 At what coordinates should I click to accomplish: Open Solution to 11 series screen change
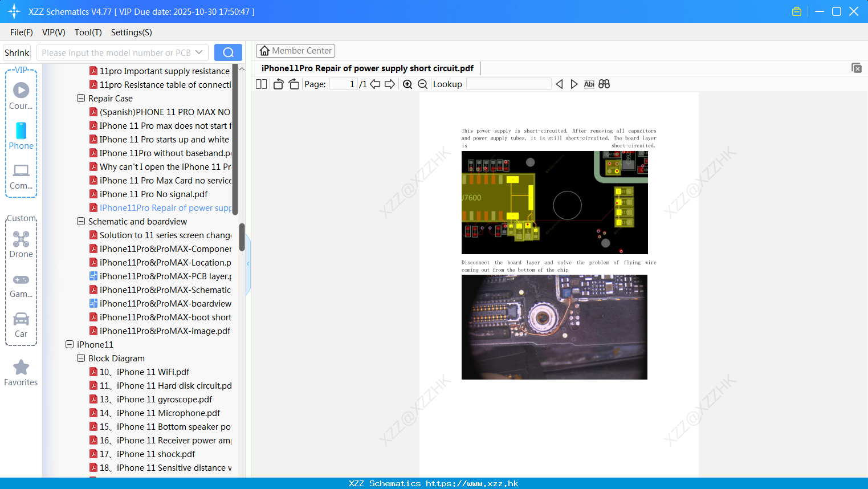(160, 235)
